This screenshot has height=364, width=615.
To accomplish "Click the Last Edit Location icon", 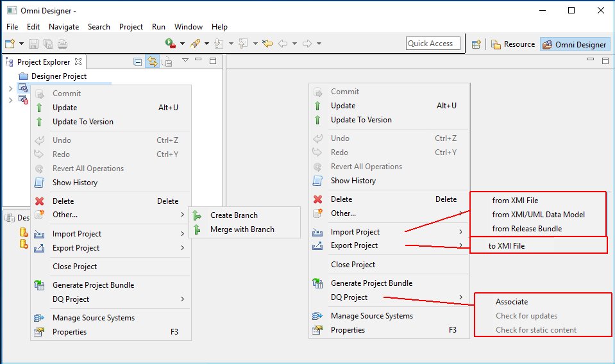I will coord(267,44).
